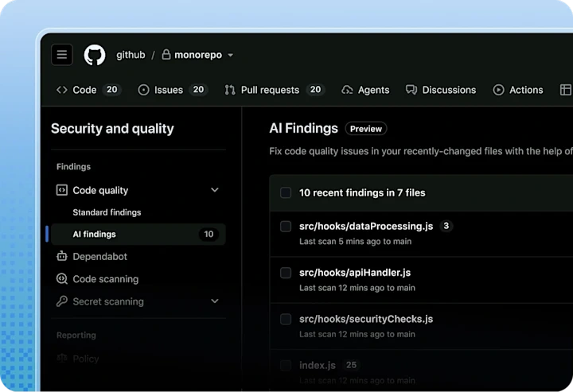Viewport: 573px width, 392px height.
Task: Open the Pull requests tab
Action: coord(274,90)
